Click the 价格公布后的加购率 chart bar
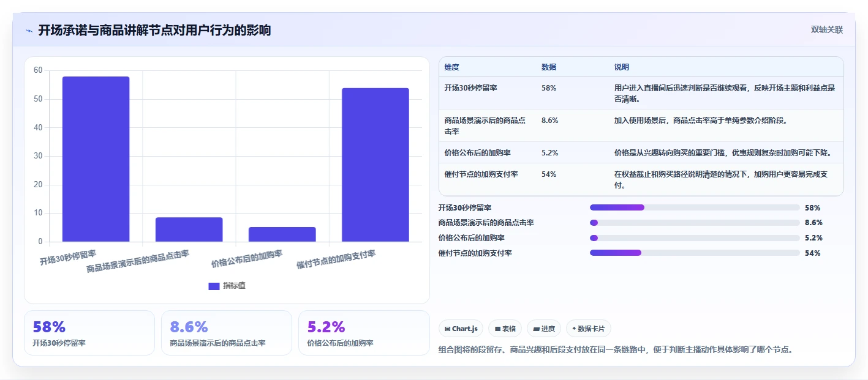The image size is (868, 380). [282, 234]
